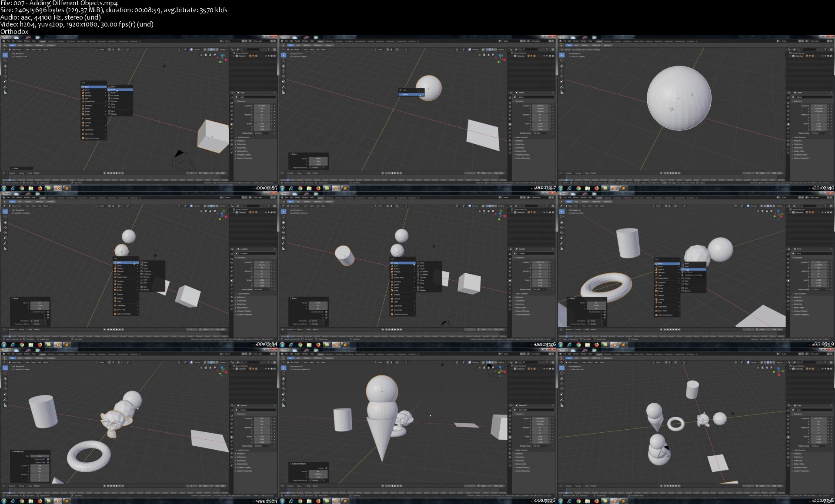Viewport: 835px width, 504px height.
Task: Select the 3D Cursor tool in the 00:00:55 frame
Action: click(x=5, y=60)
